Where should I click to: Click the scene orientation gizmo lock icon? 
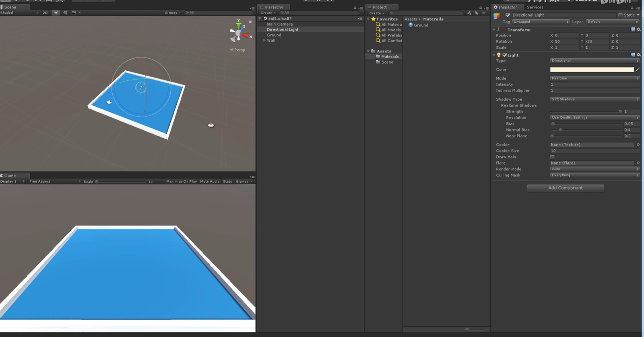(x=250, y=21)
